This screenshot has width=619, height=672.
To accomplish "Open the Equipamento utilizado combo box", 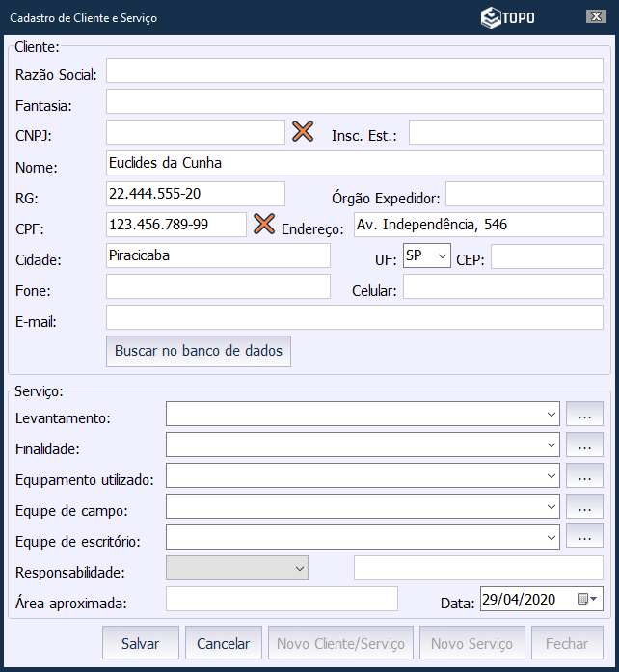I will click(x=552, y=475).
